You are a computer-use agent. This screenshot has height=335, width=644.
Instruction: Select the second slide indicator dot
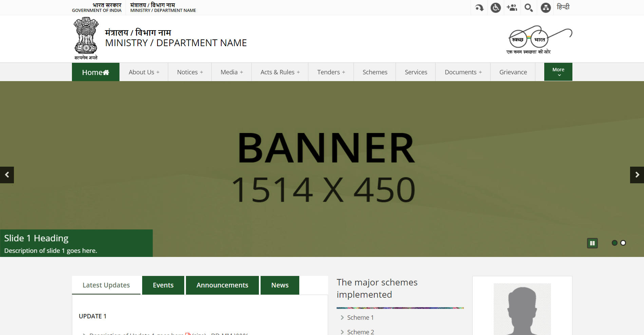623,243
